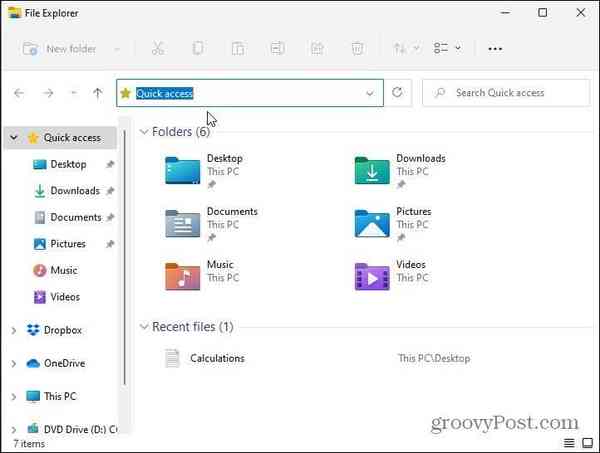Image resolution: width=600 pixels, height=453 pixels.
Task: Click the Rename icon in toolbar
Action: (277, 49)
